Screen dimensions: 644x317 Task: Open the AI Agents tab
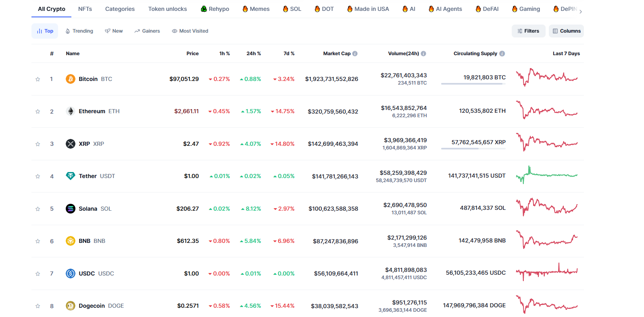[x=446, y=9]
